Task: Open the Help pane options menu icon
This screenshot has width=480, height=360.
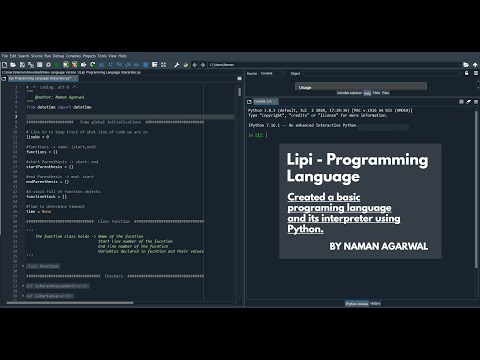Action: click(x=476, y=73)
